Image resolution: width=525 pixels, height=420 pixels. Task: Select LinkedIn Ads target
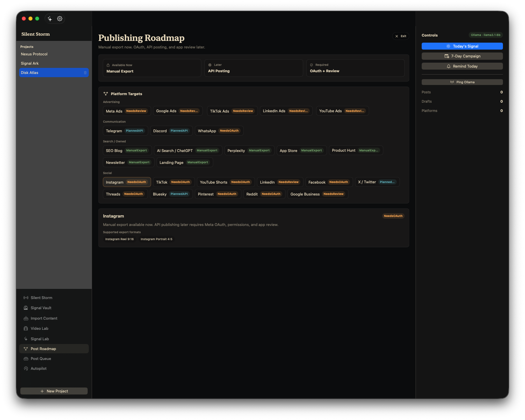click(286, 111)
